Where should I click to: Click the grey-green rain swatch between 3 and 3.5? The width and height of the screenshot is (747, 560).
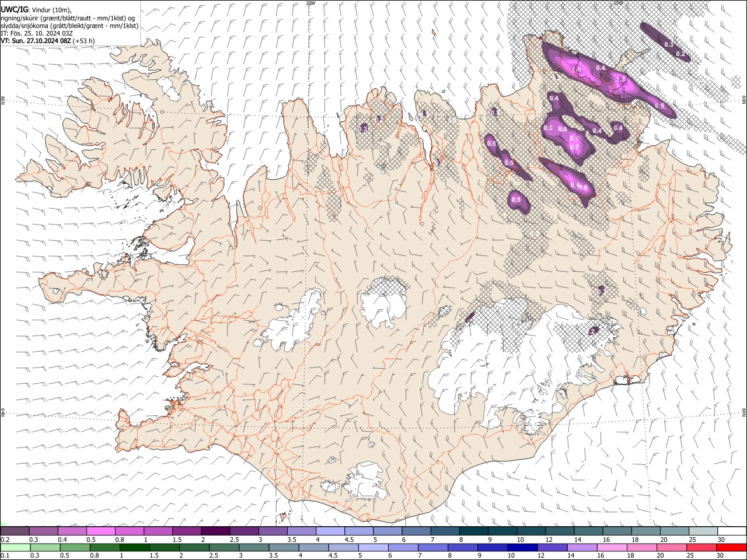[254, 547]
